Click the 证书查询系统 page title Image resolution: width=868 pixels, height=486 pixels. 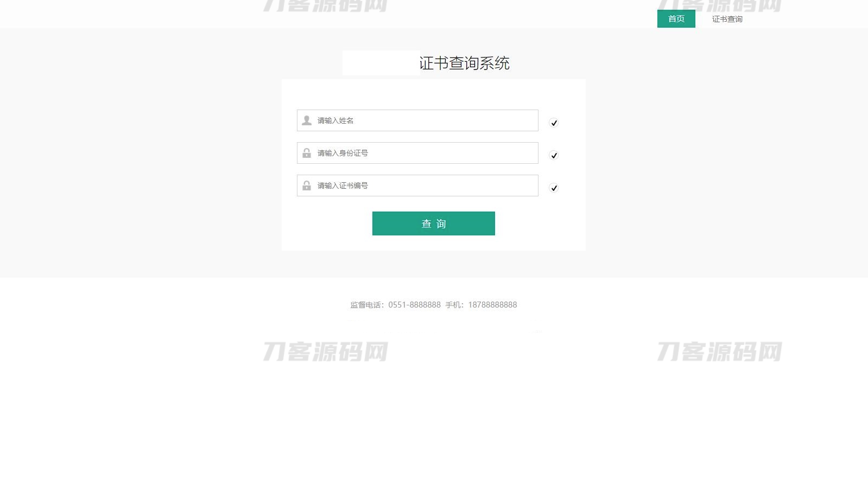(x=464, y=63)
